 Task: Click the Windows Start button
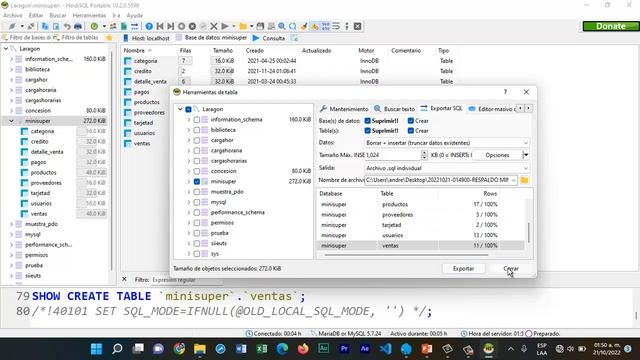point(97,349)
